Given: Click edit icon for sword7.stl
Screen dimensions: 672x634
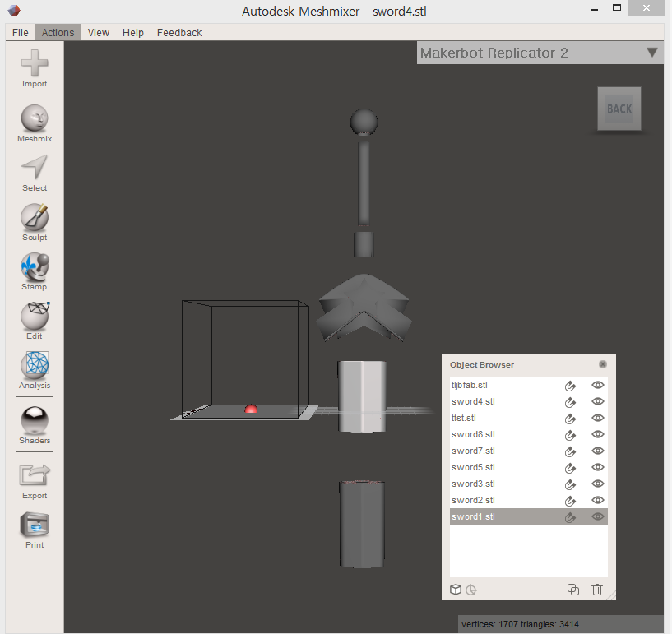Looking at the screenshot, I should pos(570,451).
